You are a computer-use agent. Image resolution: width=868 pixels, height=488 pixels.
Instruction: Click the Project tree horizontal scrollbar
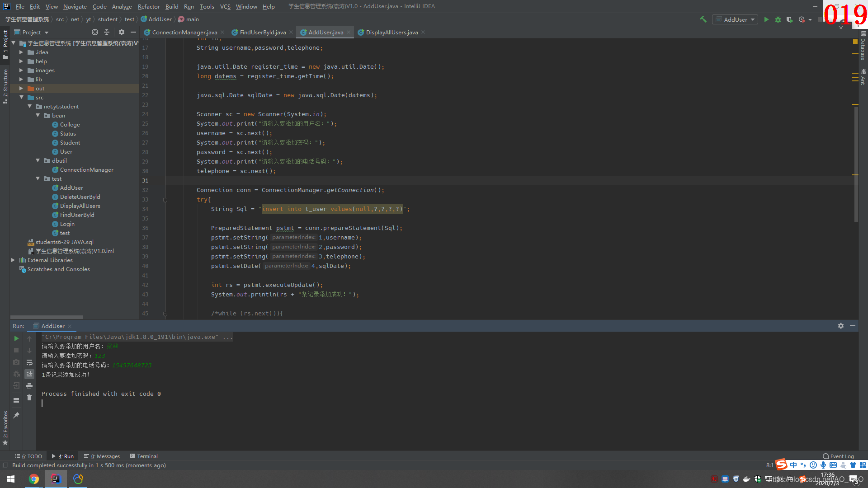[x=47, y=317]
